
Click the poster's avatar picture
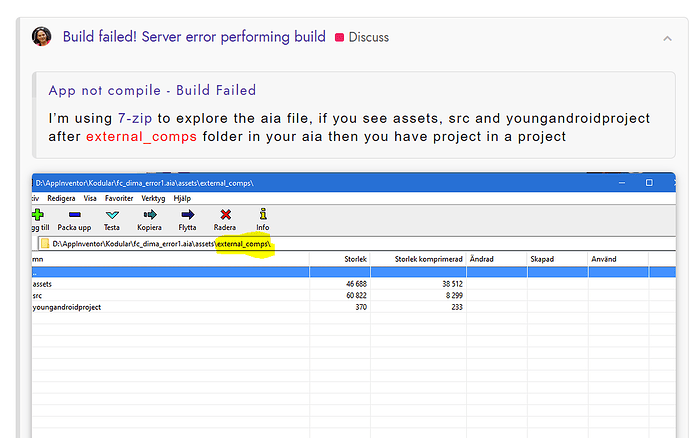(42, 37)
